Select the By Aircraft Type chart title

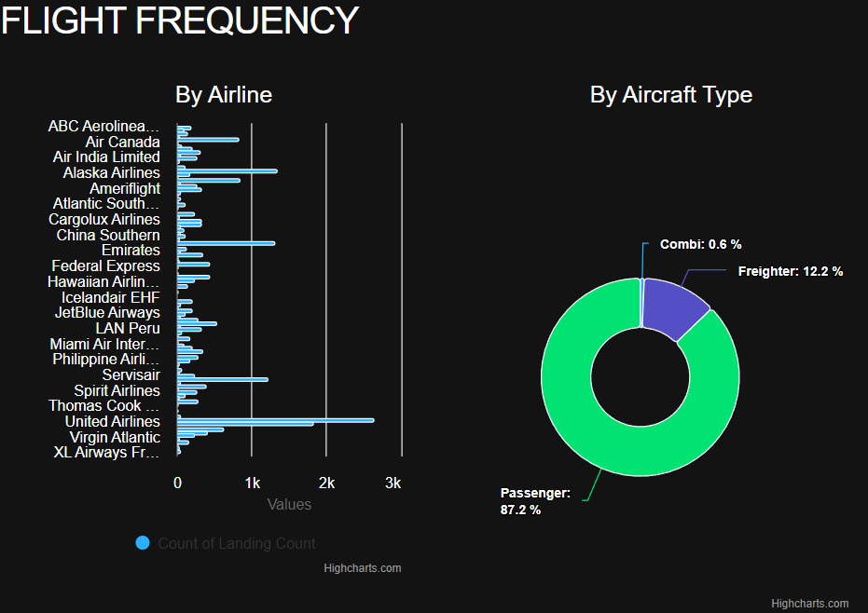coord(670,94)
